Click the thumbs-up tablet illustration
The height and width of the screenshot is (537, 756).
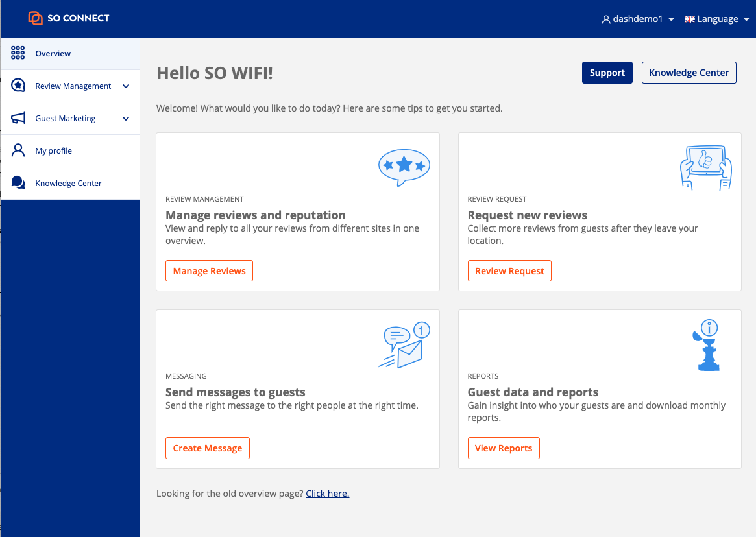coord(706,168)
